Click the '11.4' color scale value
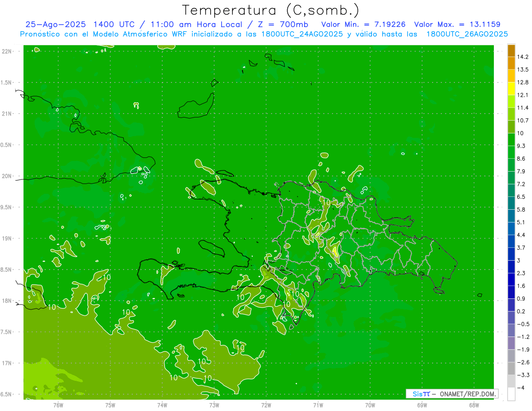Screen dimensions: 532x411 pos(522,108)
